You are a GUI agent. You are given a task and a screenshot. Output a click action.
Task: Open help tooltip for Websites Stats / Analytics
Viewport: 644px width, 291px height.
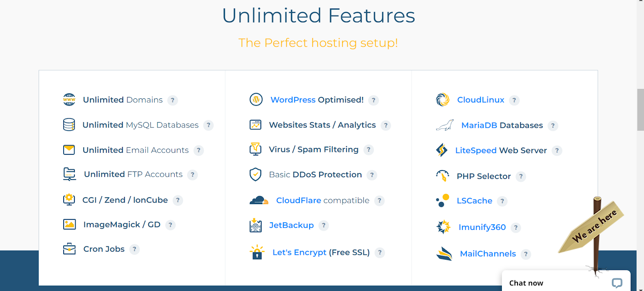(386, 125)
